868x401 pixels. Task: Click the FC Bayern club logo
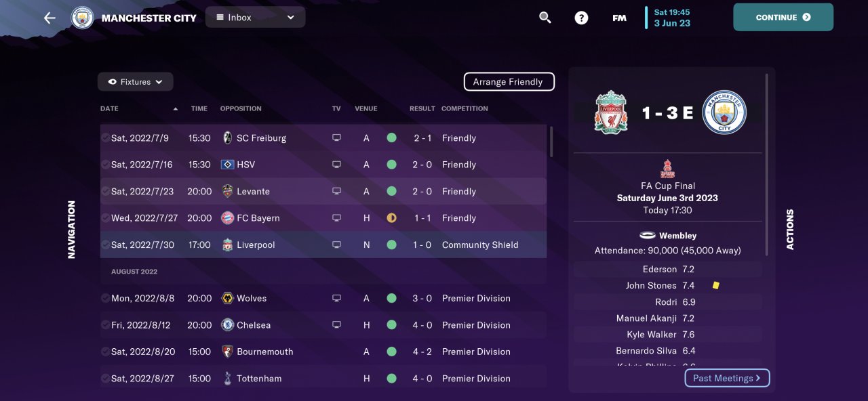(227, 218)
